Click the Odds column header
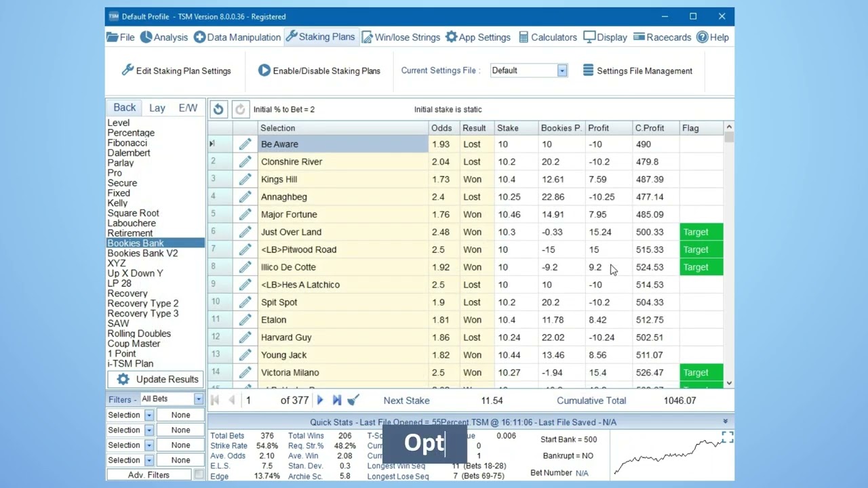 click(443, 128)
